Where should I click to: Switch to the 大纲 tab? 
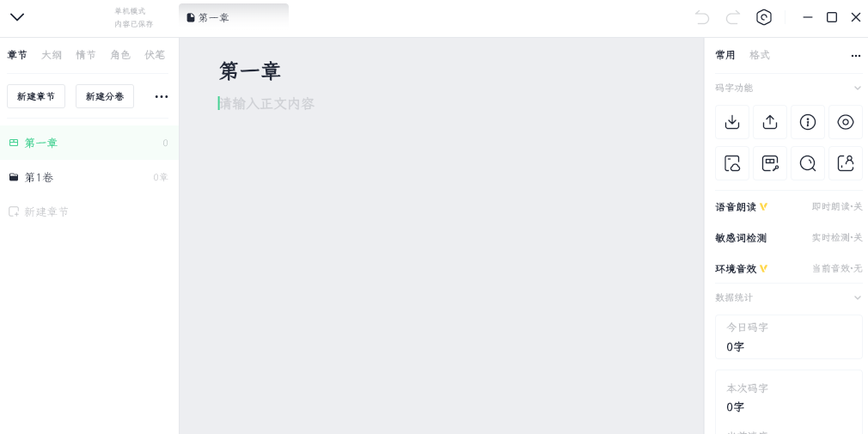click(52, 55)
